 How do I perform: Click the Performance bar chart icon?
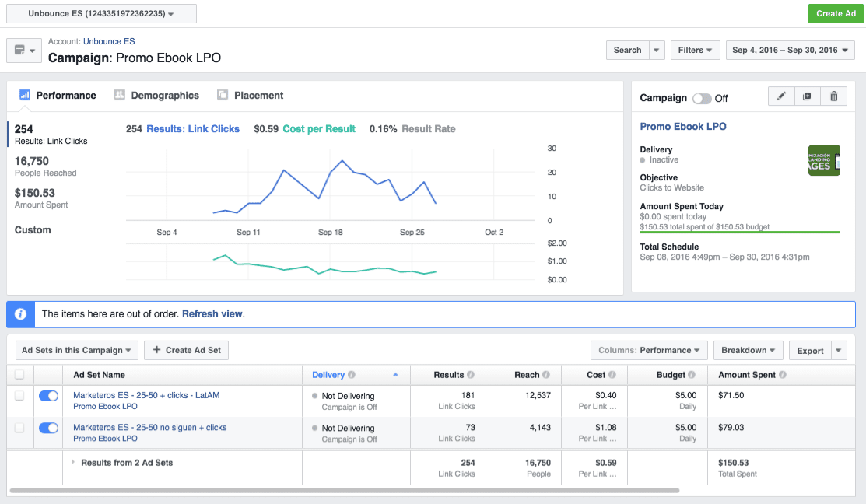point(25,95)
